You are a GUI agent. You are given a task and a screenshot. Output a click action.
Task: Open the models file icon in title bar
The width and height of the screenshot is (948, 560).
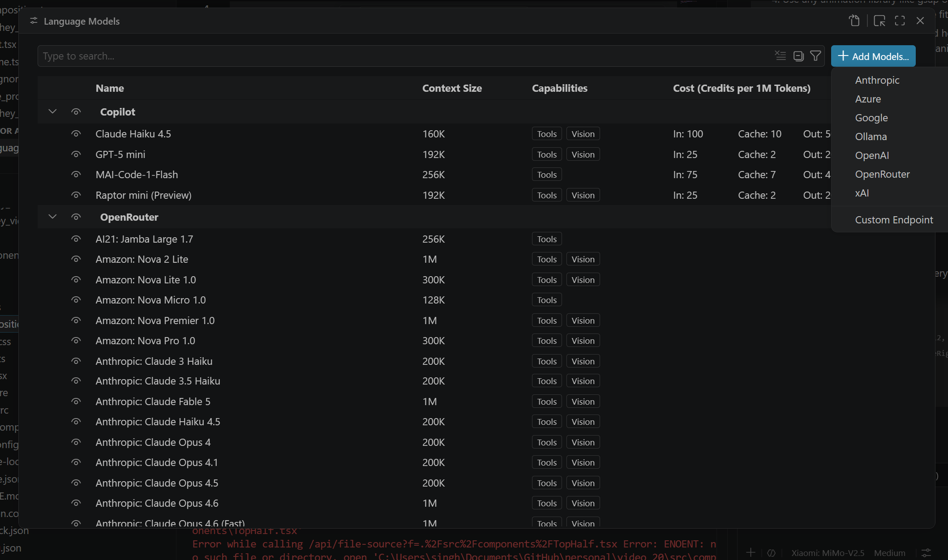coord(854,21)
